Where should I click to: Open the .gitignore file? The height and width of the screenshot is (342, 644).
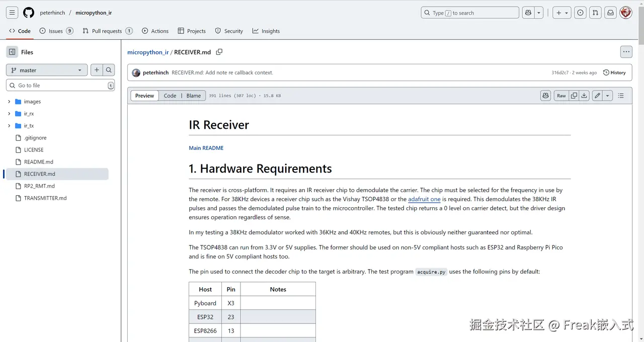[x=35, y=138]
